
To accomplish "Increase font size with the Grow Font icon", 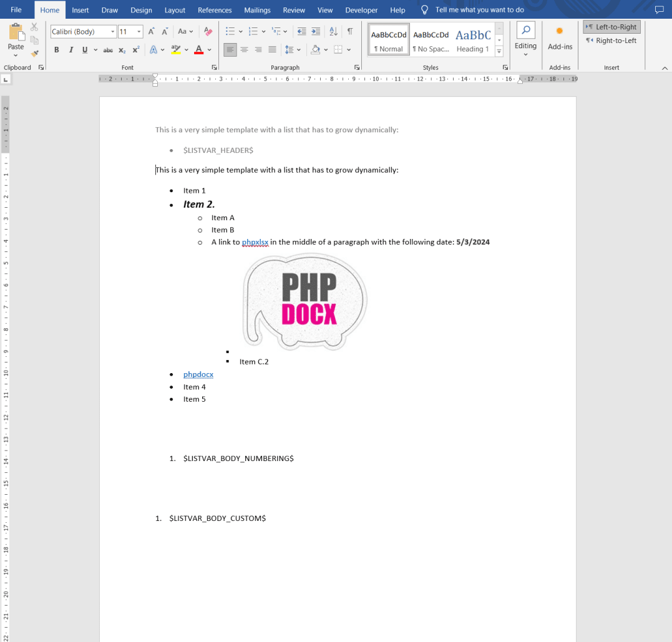I will (151, 31).
